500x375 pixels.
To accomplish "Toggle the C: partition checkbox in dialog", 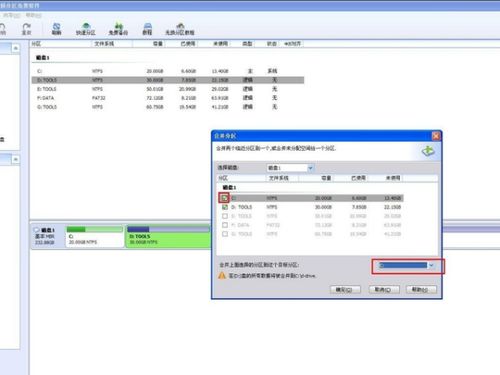I will 225,198.
